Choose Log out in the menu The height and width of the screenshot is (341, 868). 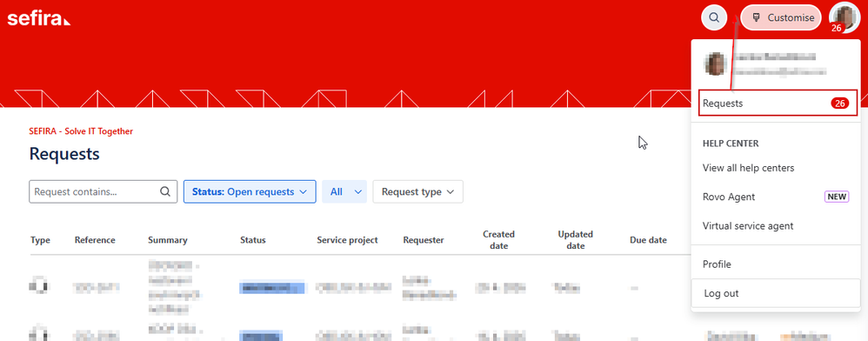(x=776, y=293)
